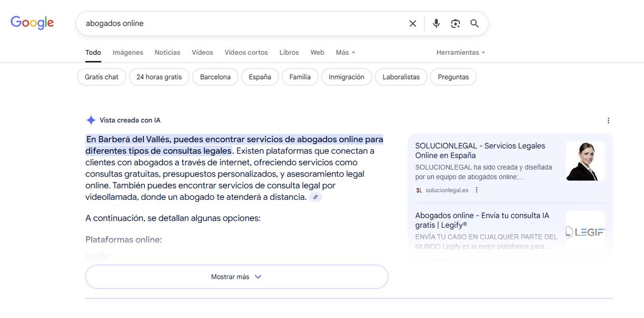Apply the Barcelona filter chip
This screenshot has height=318, width=644.
(x=215, y=77)
